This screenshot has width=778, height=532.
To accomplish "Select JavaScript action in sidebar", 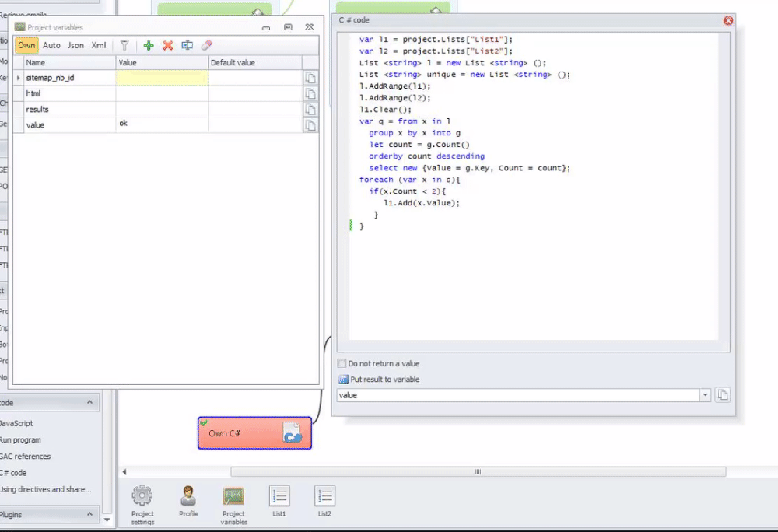I will [16, 423].
